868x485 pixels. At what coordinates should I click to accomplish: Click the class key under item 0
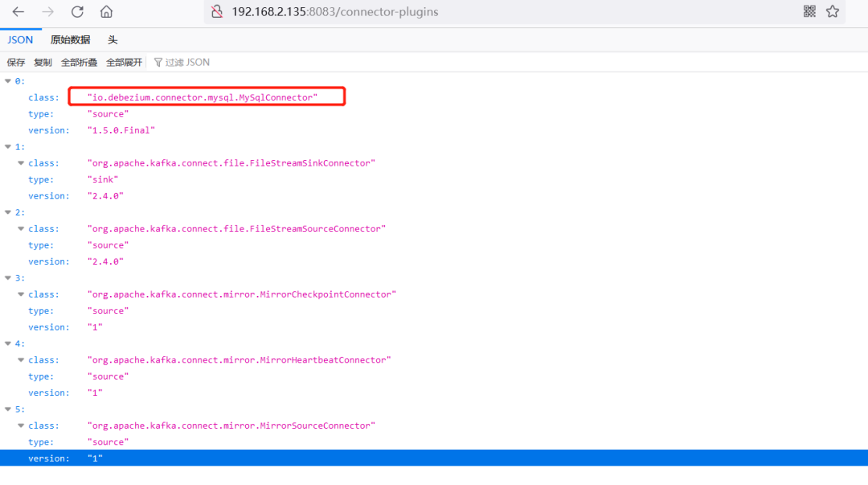[43, 97]
